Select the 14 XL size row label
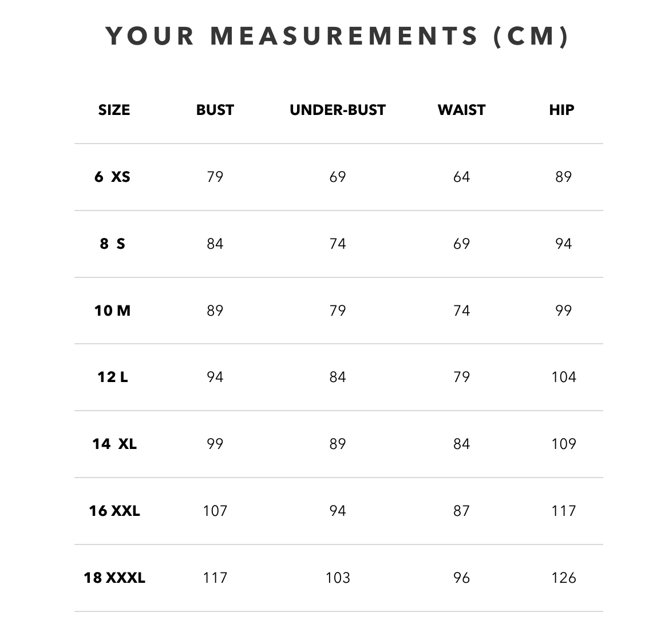 tap(114, 444)
